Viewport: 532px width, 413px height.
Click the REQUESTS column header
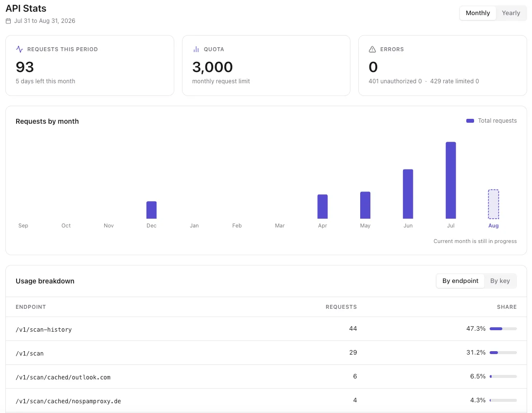coord(341,307)
